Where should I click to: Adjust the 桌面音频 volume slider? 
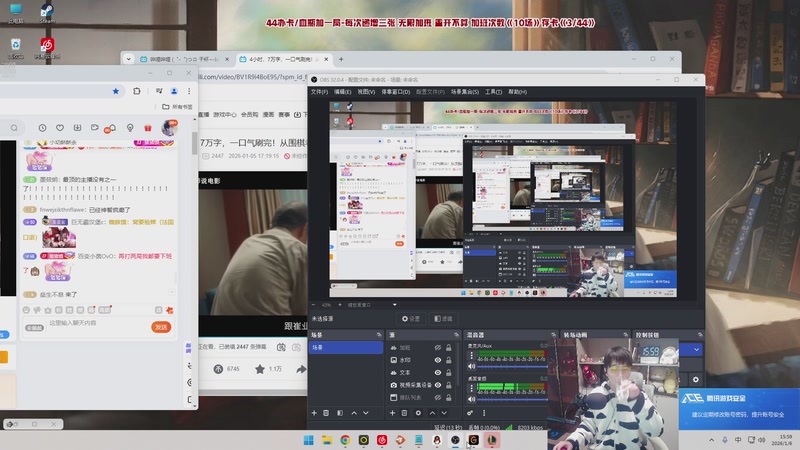(512, 399)
